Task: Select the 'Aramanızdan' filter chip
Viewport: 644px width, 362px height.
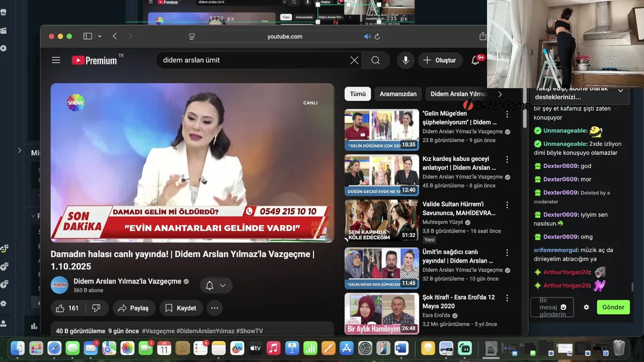Action: tap(398, 94)
